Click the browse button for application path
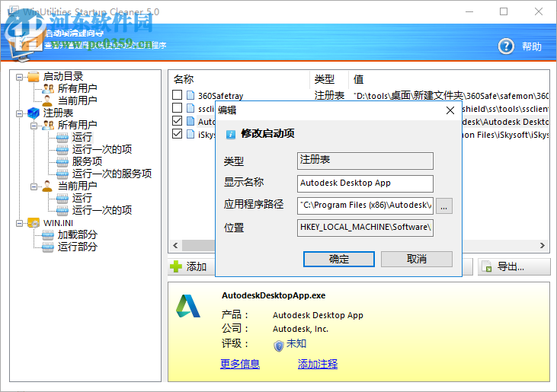Image resolution: width=557 pixels, height=392 pixels. click(444, 206)
